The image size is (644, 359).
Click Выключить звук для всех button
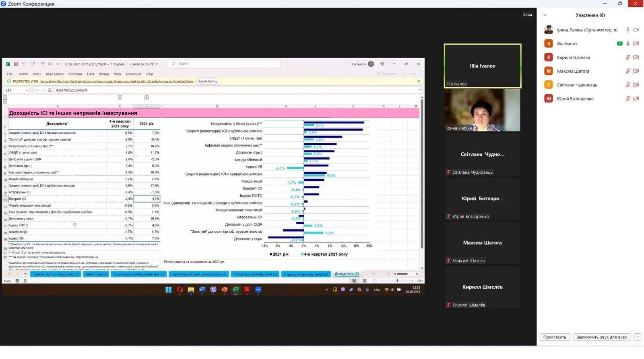(x=601, y=337)
